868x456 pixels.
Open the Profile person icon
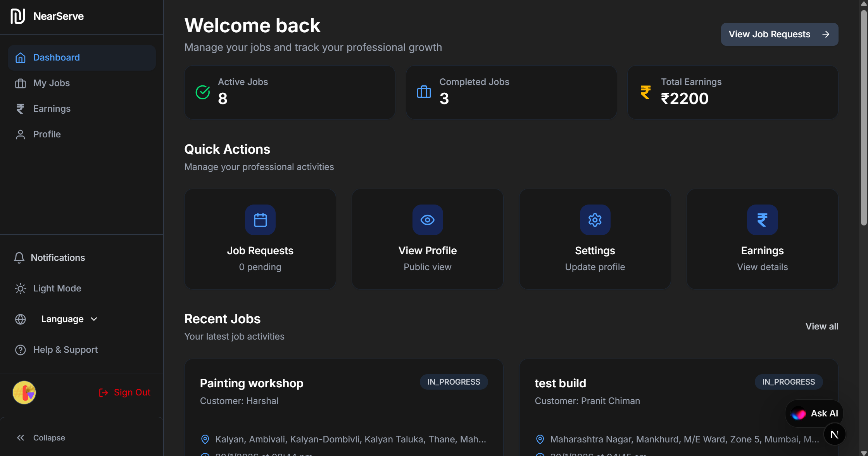[x=20, y=134]
